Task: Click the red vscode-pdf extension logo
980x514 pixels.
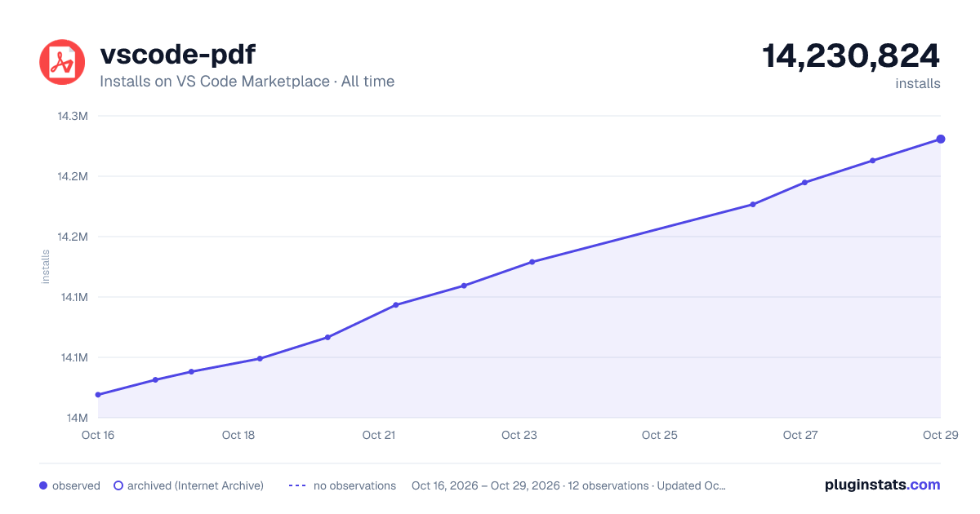Action: coord(62,62)
